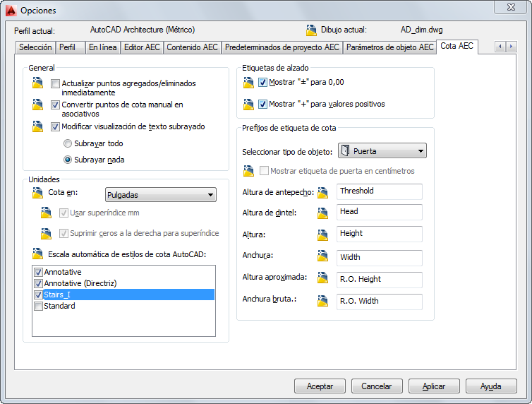Click drawing icon next to Anchura bruta

[322, 300]
